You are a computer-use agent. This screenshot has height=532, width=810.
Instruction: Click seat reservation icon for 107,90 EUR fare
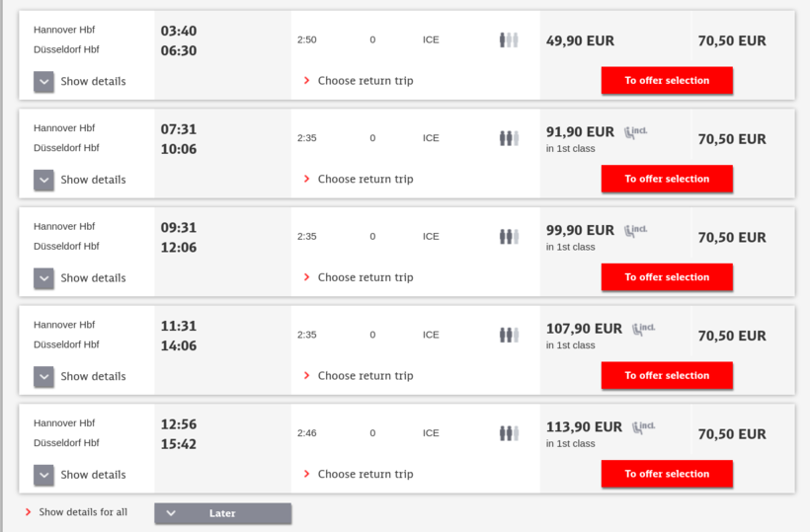643,329
